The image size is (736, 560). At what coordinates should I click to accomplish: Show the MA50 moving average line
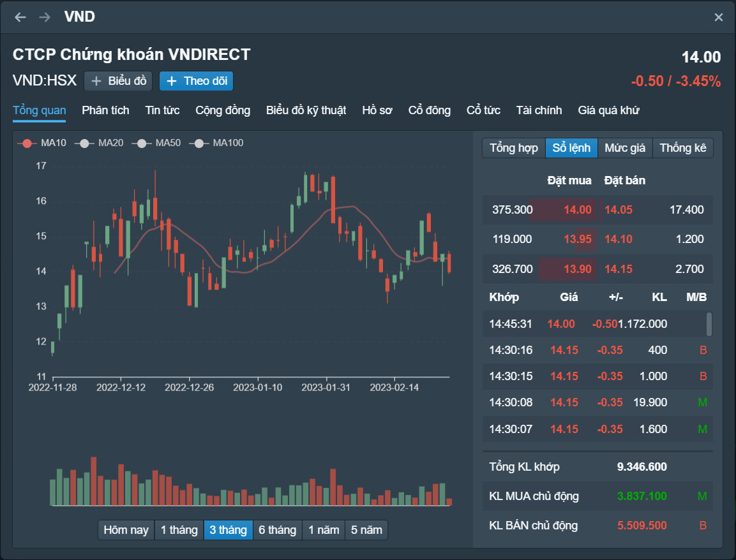click(x=141, y=143)
